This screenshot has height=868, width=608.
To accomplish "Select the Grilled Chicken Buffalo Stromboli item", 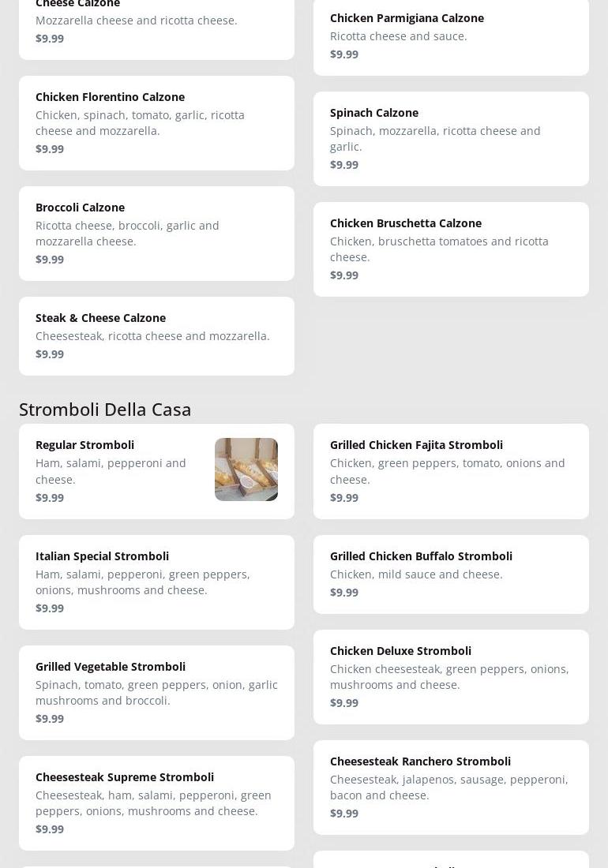I will (x=451, y=574).
